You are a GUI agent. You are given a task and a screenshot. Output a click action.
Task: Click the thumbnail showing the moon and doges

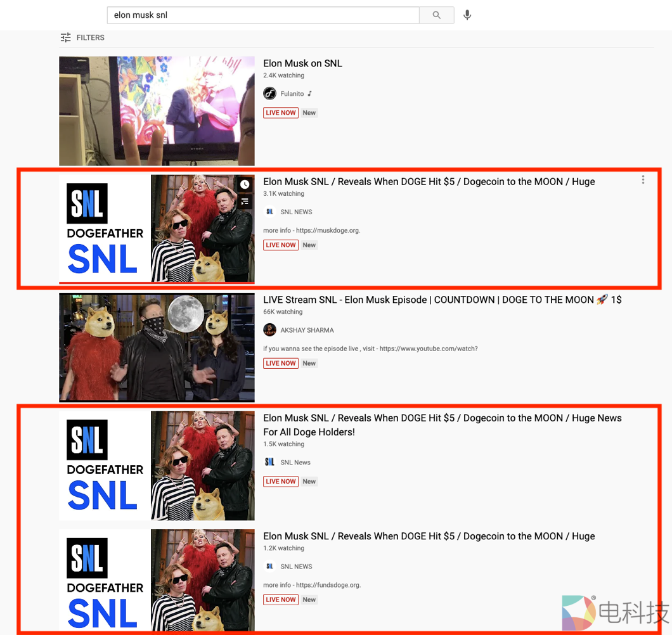coord(157,347)
